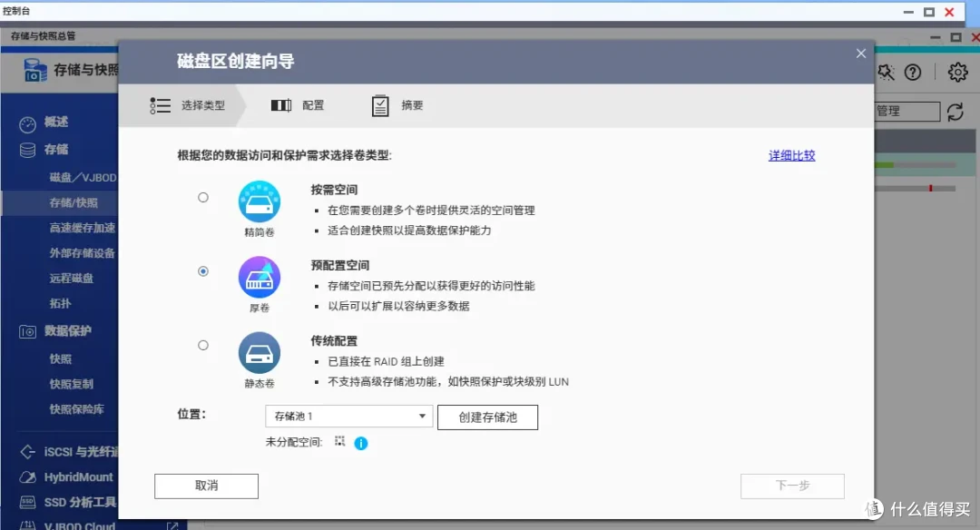Select the thick volume radio button
The image size is (980, 530).
203,271
